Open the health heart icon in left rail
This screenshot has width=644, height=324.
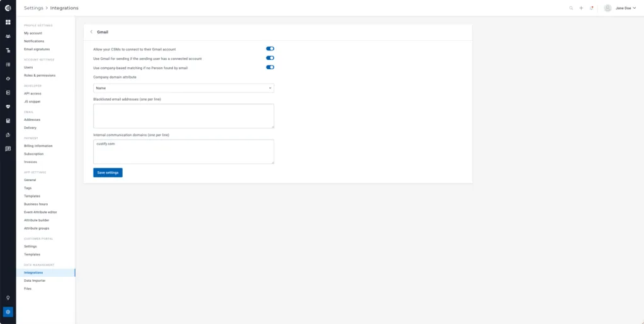(x=8, y=107)
